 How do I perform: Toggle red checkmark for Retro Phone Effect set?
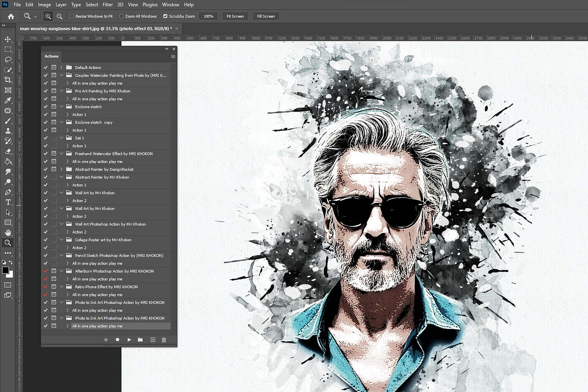click(x=46, y=287)
